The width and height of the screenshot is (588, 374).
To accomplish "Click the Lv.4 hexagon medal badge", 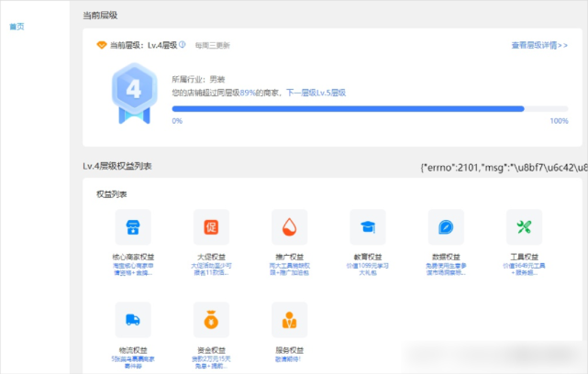I will [134, 93].
